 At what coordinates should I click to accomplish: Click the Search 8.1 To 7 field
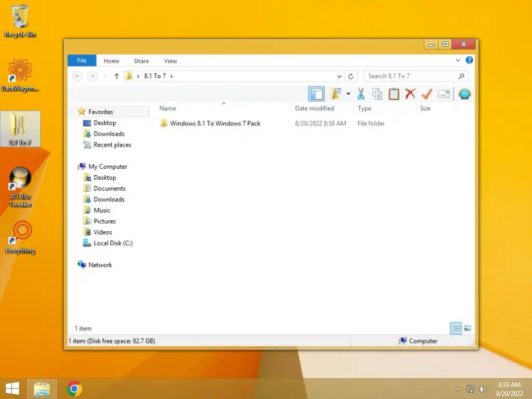pos(416,76)
